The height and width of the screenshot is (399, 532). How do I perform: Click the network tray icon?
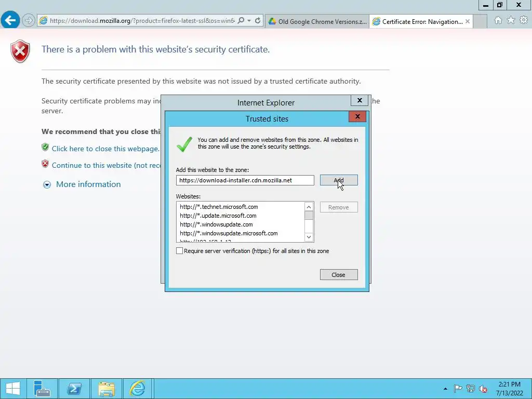tap(471, 389)
